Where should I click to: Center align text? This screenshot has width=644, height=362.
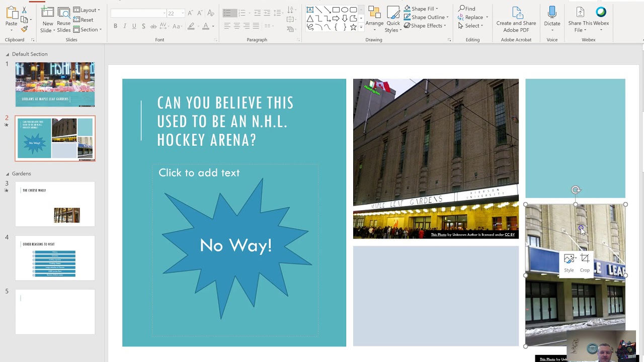tap(236, 26)
